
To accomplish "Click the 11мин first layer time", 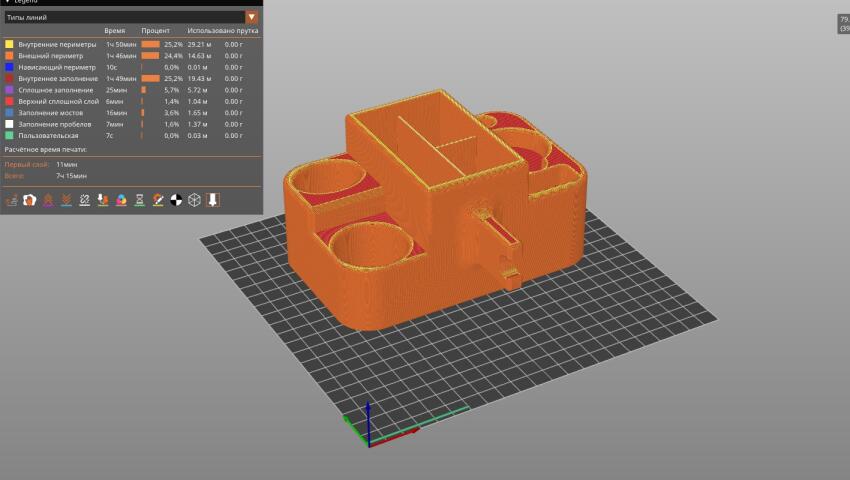I will click(67, 164).
